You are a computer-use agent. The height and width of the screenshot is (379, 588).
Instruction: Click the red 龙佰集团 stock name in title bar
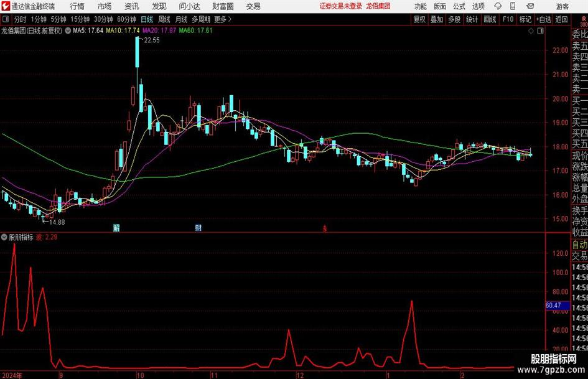pos(378,6)
